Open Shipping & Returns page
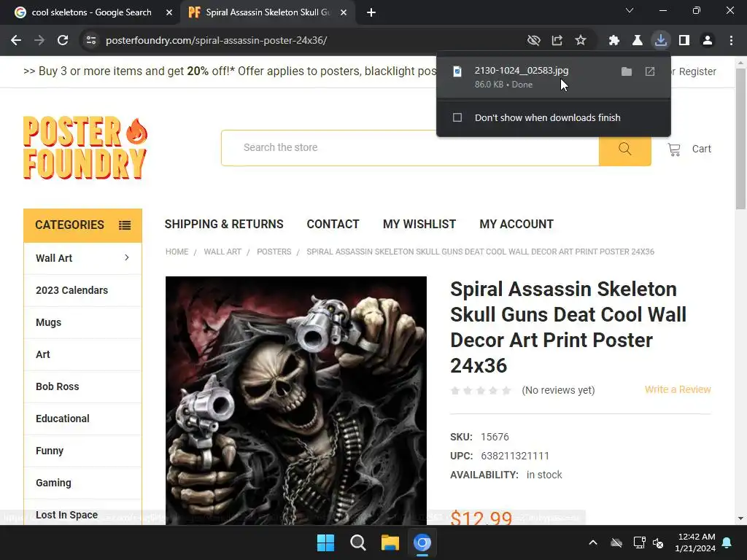 (x=224, y=225)
